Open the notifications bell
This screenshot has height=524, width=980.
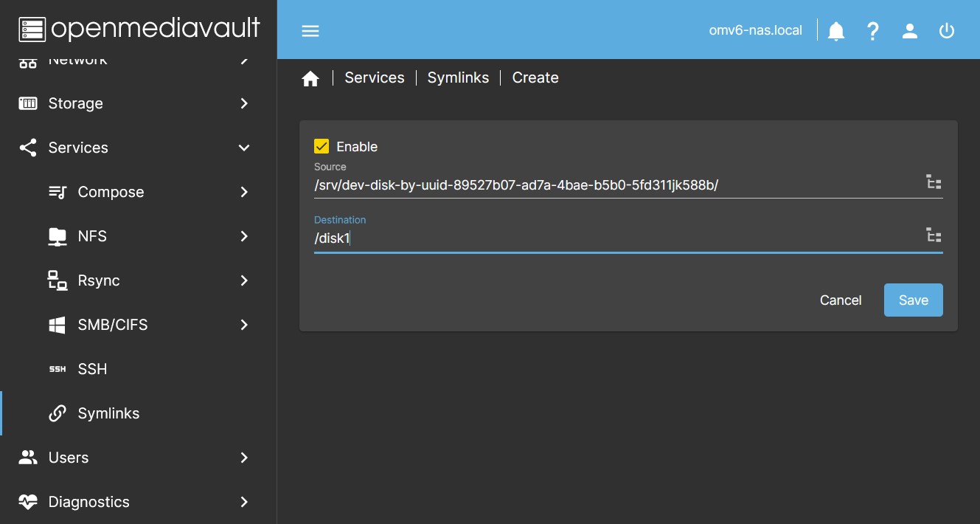[x=836, y=31]
